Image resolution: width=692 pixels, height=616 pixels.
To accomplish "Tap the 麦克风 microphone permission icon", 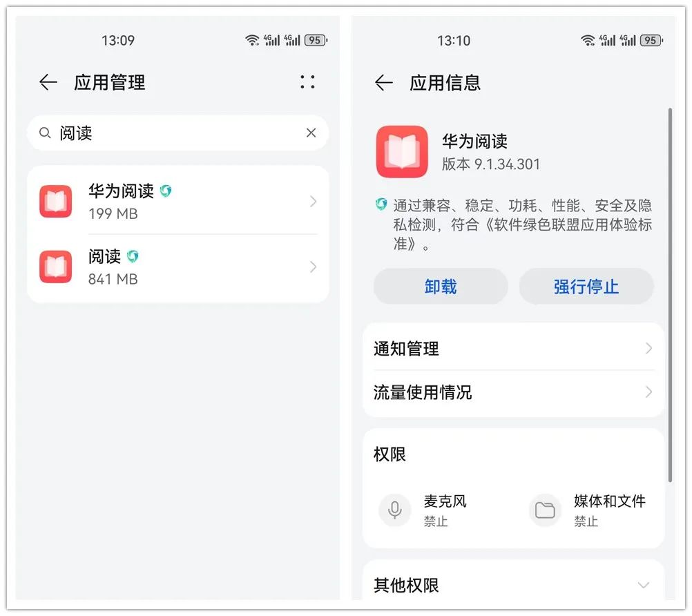I will coord(395,510).
